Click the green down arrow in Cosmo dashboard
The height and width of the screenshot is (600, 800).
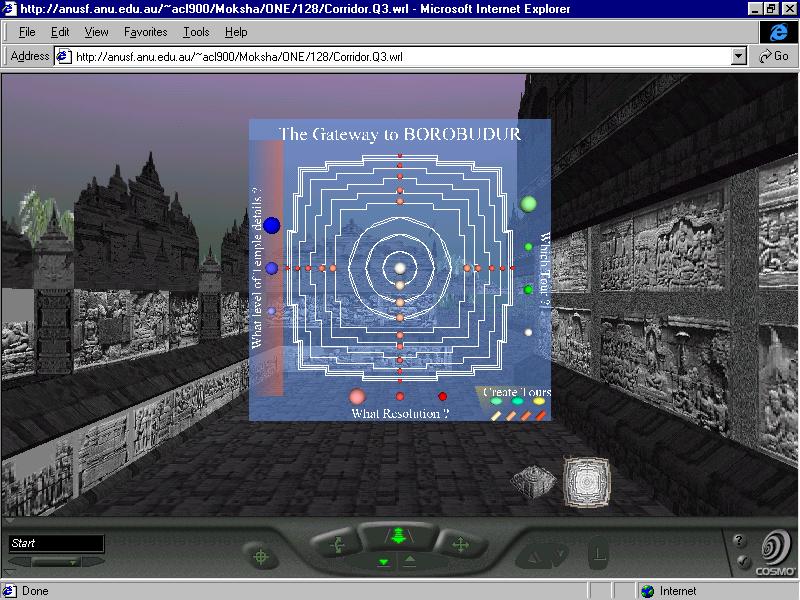click(x=383, y=562)
